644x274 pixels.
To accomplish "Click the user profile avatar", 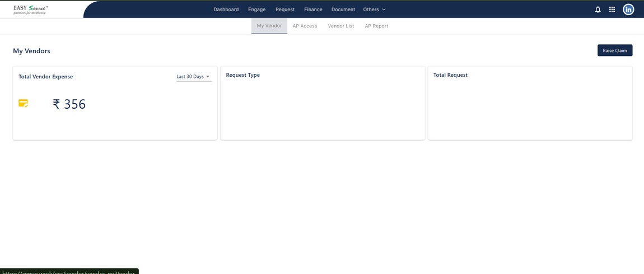I will [628, 10].
